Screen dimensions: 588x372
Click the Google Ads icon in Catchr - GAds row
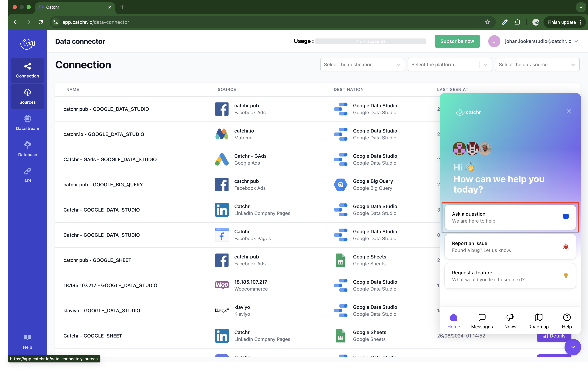pyautogui.click(x=222, y=159)
